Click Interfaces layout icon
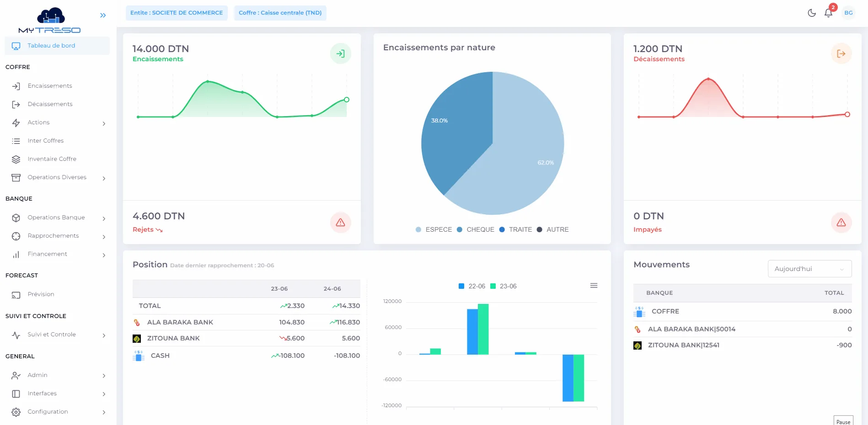 click(x=16, y=394)
